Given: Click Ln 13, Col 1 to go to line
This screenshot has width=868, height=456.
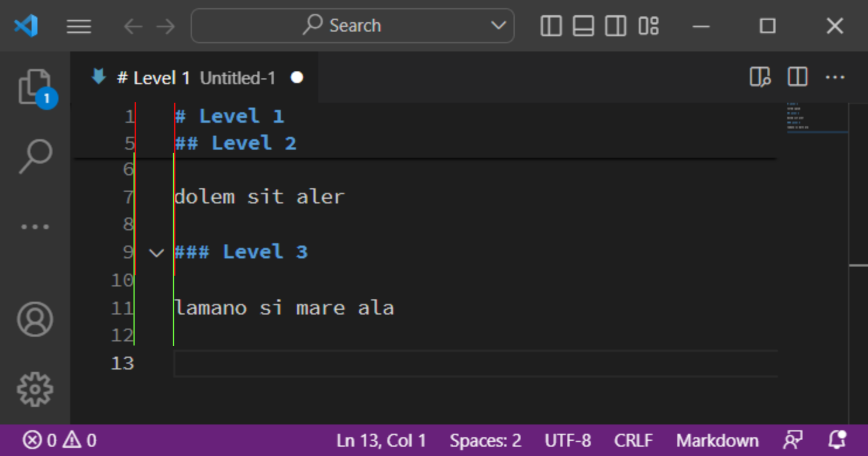Looking at the screenshot, I should tap(381, 440).
